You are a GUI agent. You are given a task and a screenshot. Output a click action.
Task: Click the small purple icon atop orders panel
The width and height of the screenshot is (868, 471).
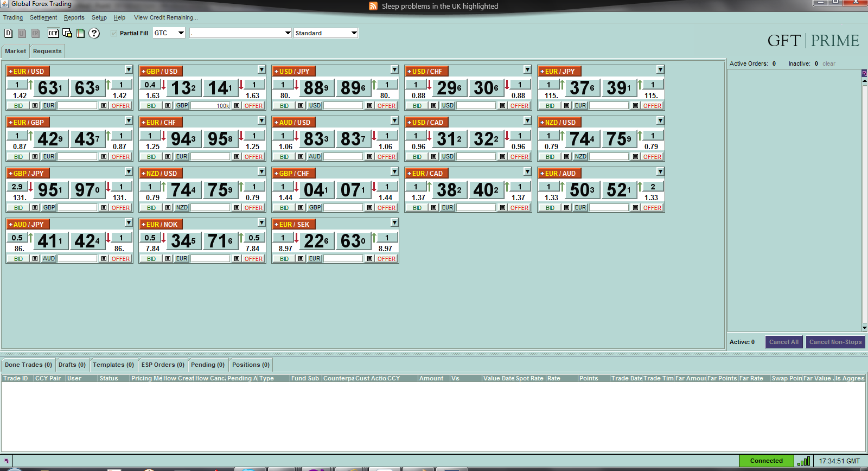point(865,73)
